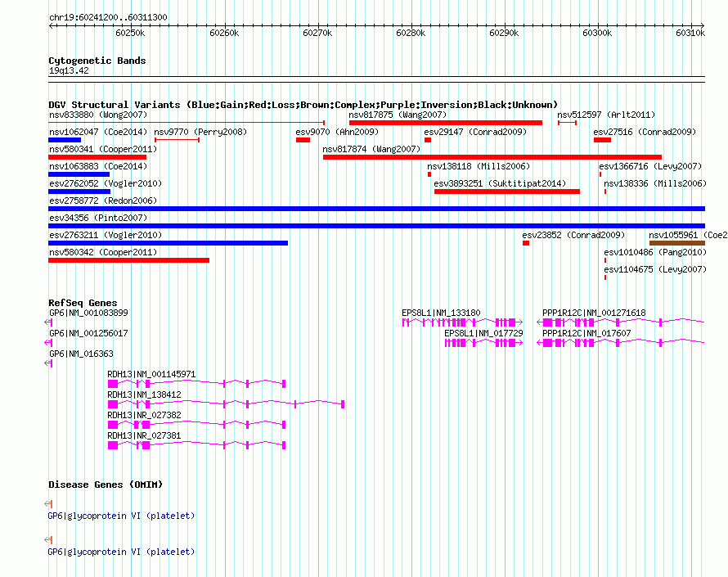Select the esv2762052 (Vogler2010) blue bar

(x=79, y=192)
